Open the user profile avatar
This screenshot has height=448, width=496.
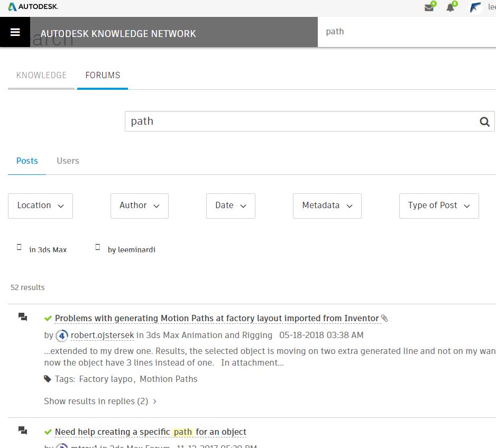[475, 7]
